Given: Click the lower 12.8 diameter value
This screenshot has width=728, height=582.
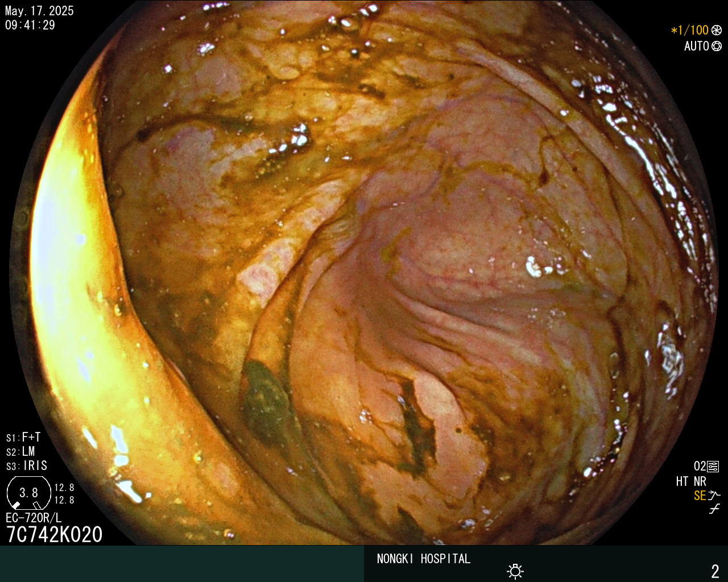Looking at the screenshot, I should [x=64, y=500].
